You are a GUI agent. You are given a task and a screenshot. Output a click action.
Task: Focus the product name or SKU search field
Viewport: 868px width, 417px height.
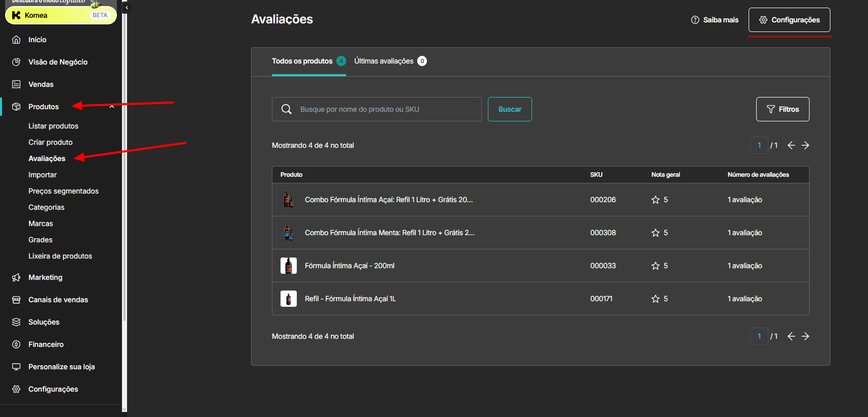point(377,109)
